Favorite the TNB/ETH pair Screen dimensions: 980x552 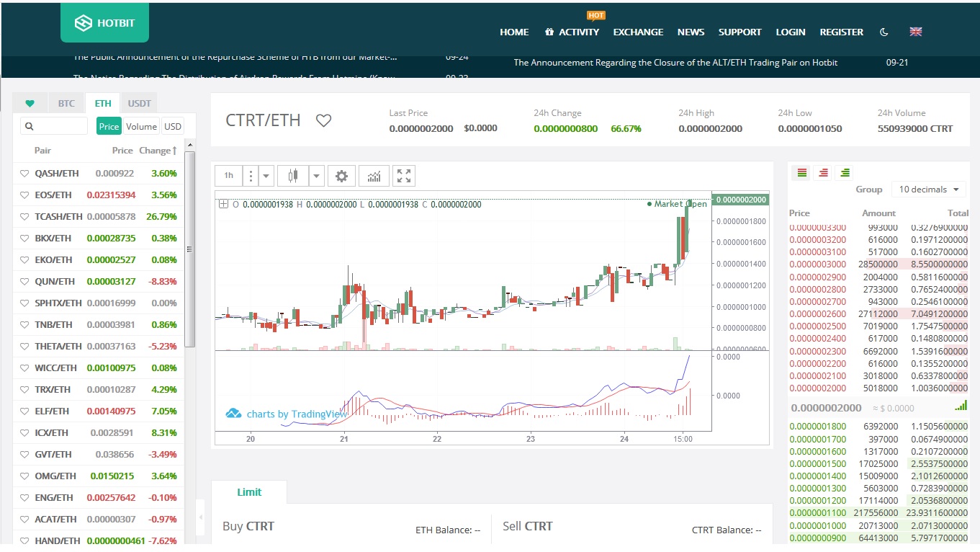24,325
